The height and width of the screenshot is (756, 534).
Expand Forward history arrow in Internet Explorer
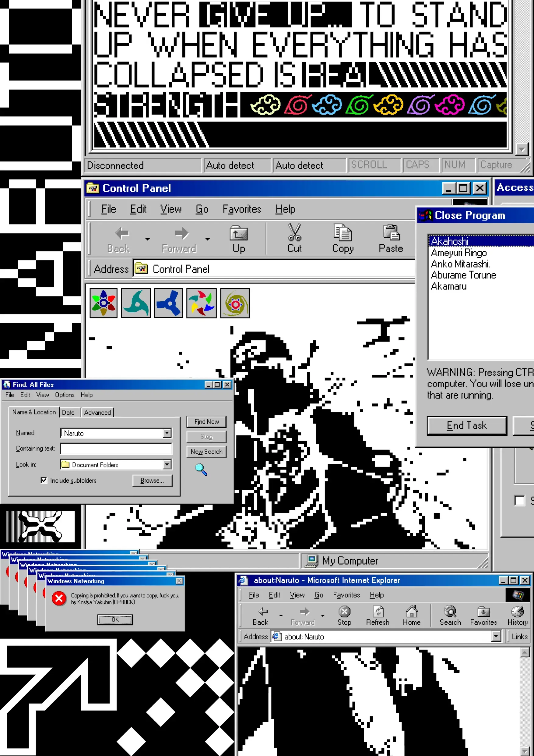322,616
